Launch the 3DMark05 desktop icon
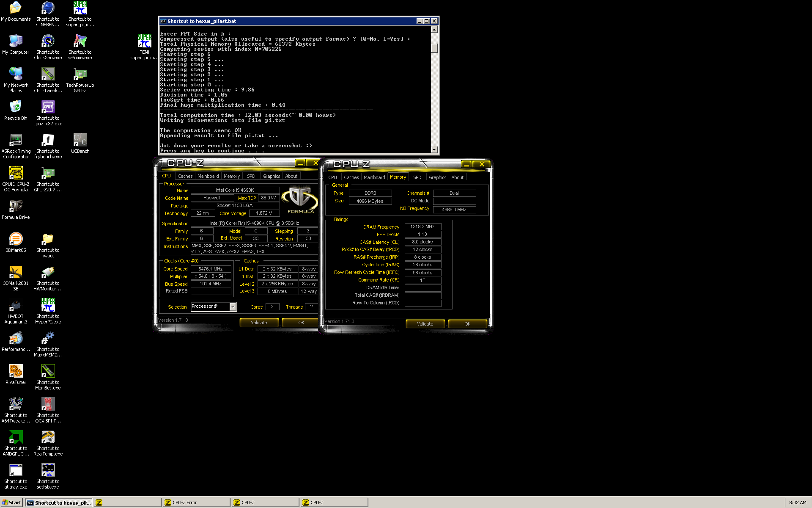 coord(16,243)
